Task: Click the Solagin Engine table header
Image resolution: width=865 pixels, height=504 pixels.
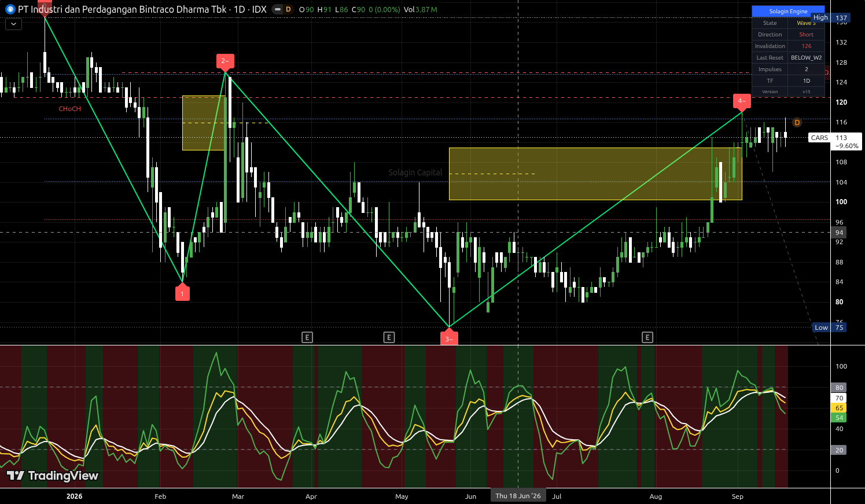Action: [x=788, y=12]
